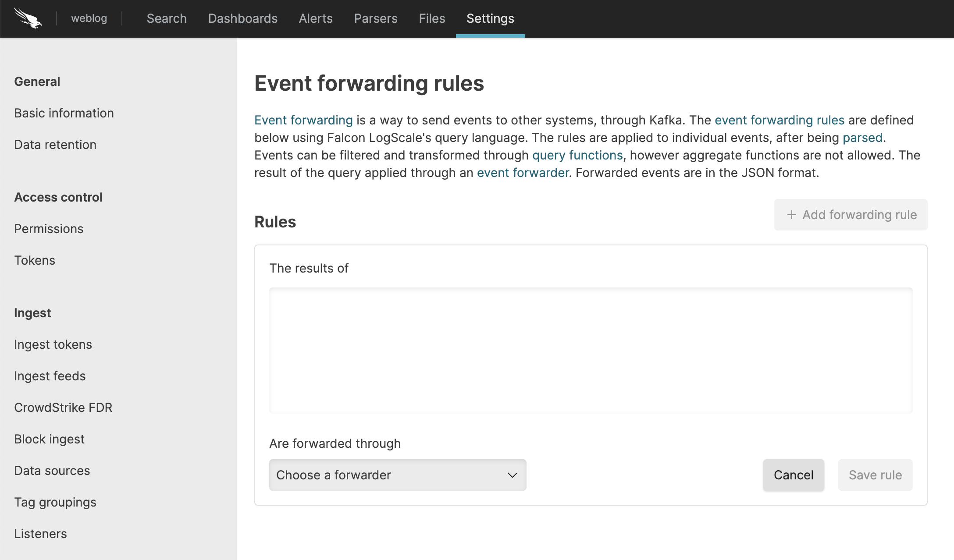Click the CrowdStrike falcon logo
The height and width of the screenshot is (560, 954).
pyautogui.click(x=27, y=18)
